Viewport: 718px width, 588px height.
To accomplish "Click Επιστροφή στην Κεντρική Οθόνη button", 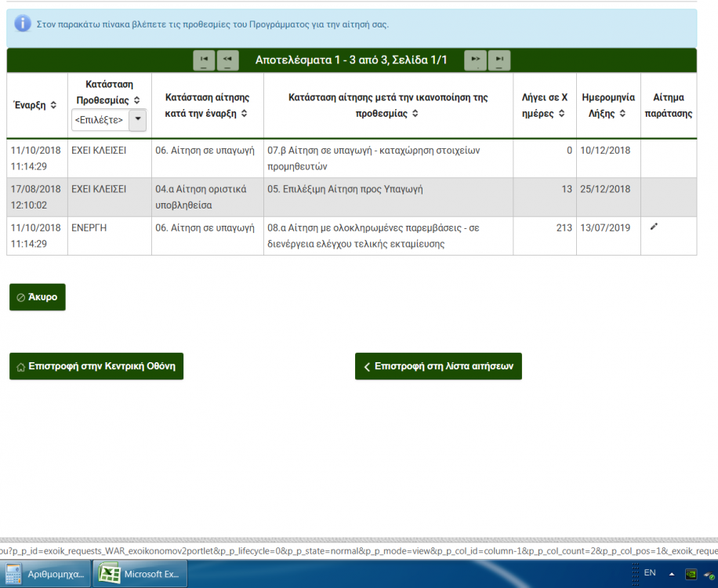I will 96,366.
